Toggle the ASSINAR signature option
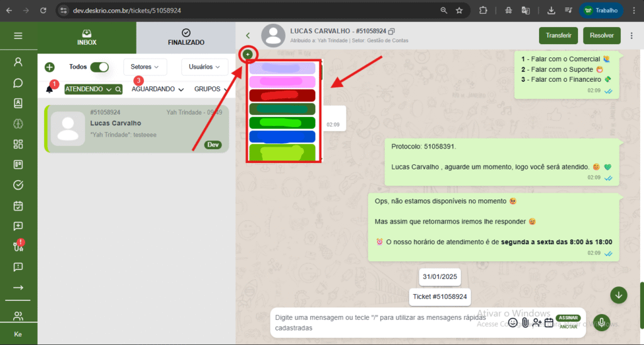 click(x=569, y=318)
